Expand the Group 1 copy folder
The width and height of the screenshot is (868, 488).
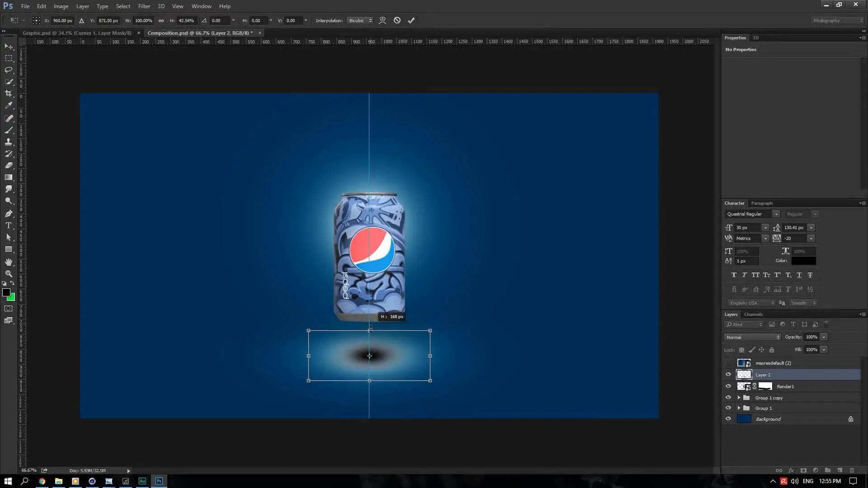(739, 398)
